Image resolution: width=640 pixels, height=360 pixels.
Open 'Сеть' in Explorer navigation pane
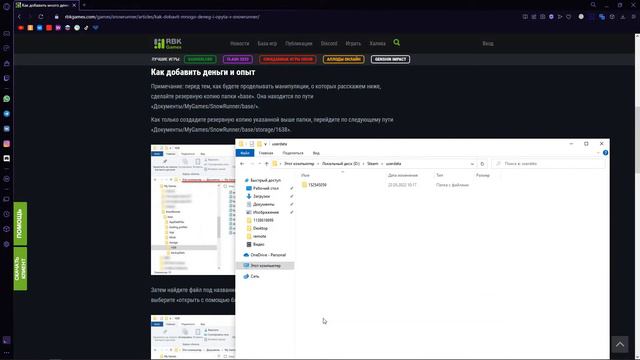tap(255, 276)
